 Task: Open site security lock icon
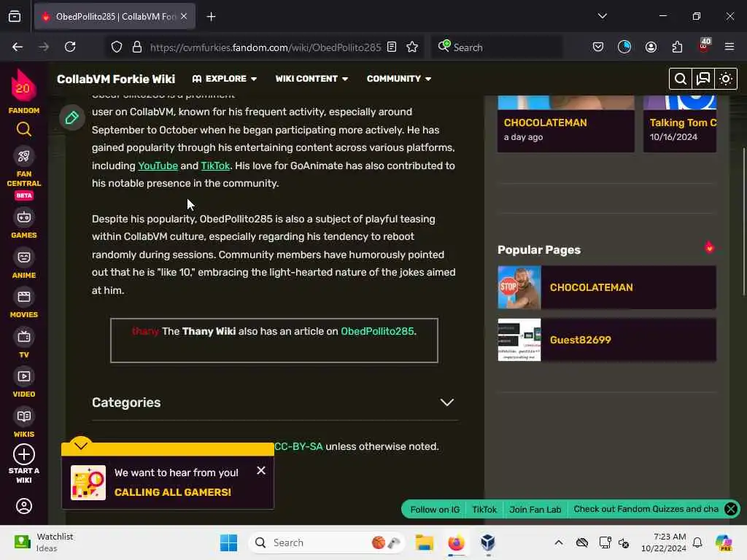[x=136, y=47]
